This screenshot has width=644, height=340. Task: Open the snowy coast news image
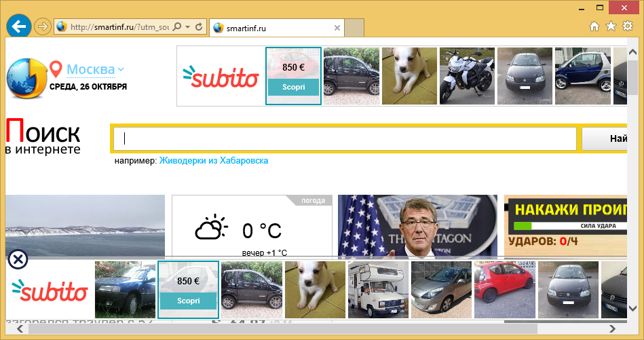85,227
